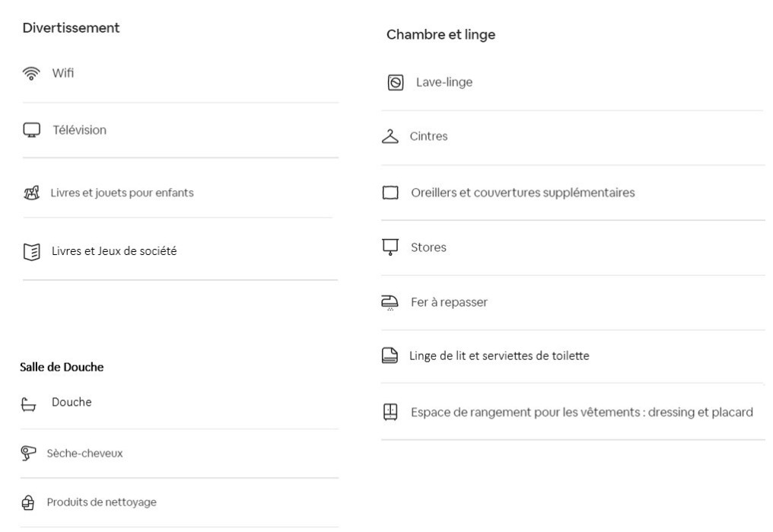
Task: Click the Fer à repasser iron icon
Action: 390,303
